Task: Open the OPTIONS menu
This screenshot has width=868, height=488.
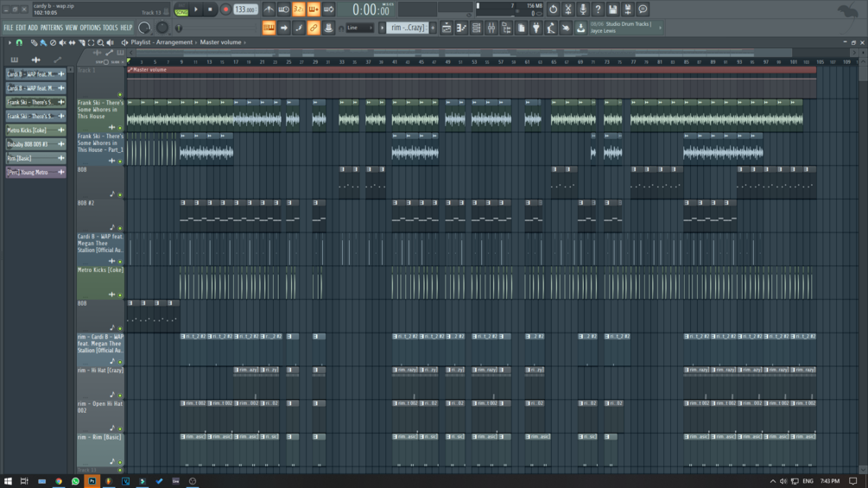Action: (90, 28)
